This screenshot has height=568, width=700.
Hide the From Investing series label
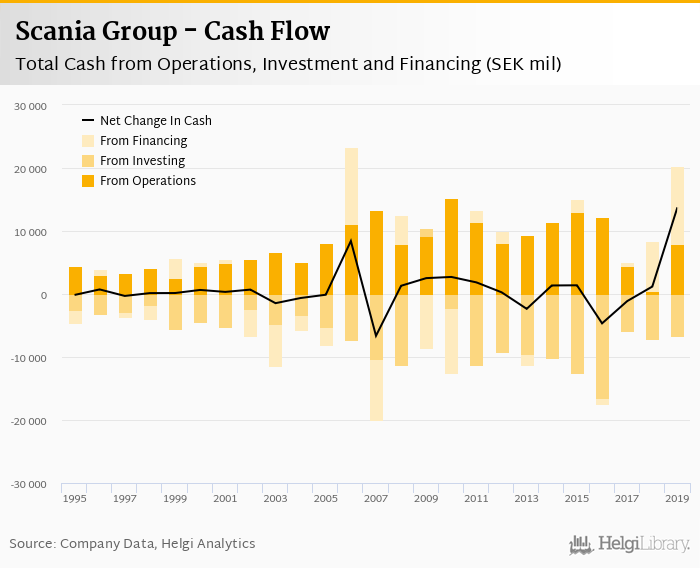click(x=143, y=161)
